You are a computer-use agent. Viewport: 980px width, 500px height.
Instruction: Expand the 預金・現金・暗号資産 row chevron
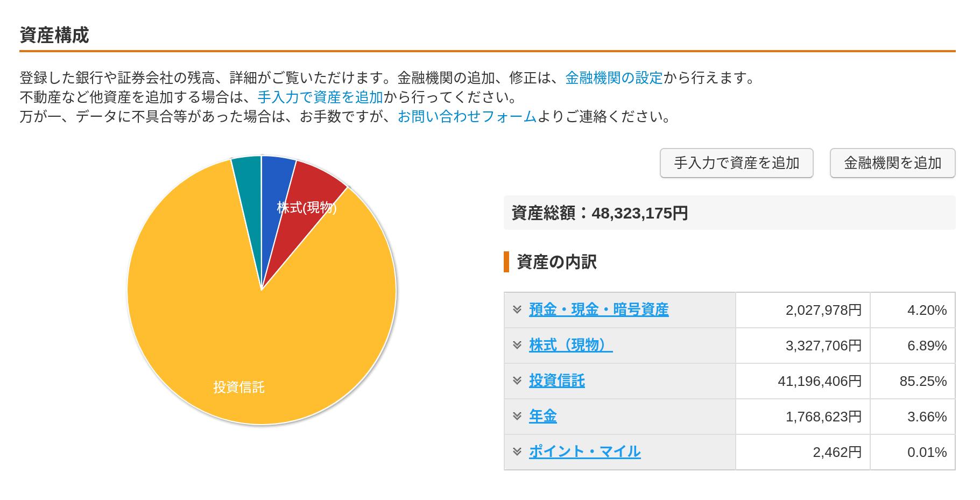tap(517, 309)
